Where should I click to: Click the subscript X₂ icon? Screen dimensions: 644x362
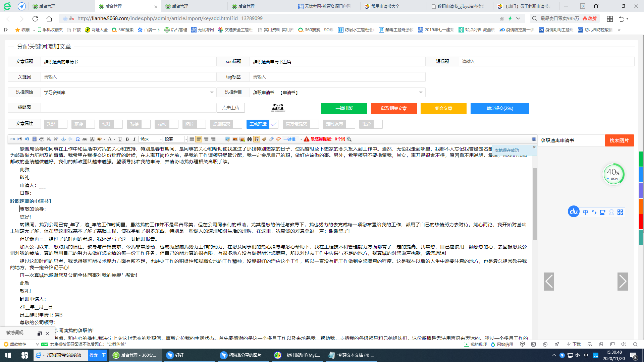point(49,139)
